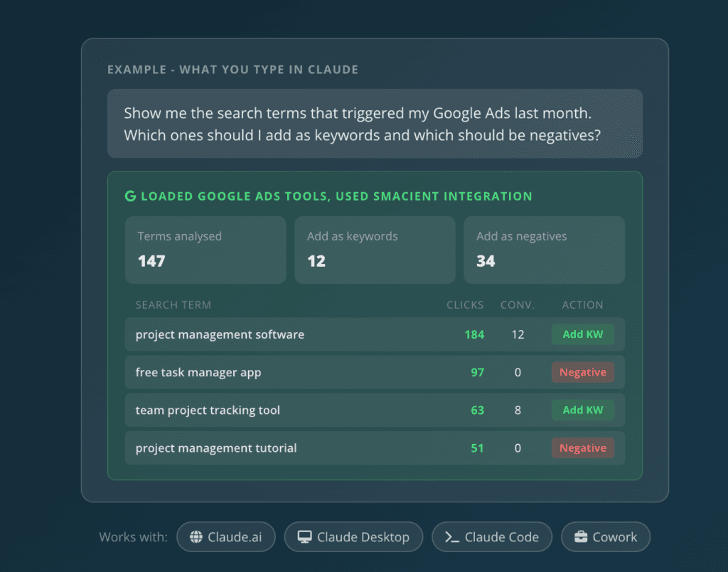Select the project management software row
This screenshot has height=572, width=728.
[375, 334]
